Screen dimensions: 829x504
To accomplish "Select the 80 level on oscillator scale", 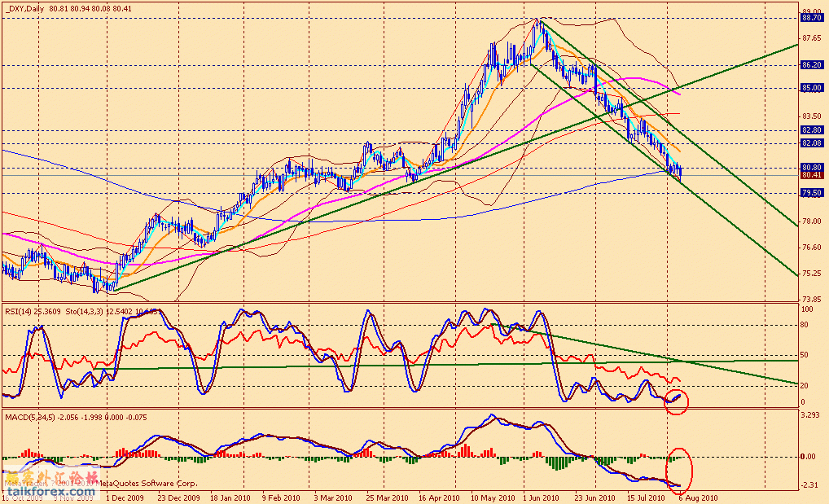I will pos(805,325).
